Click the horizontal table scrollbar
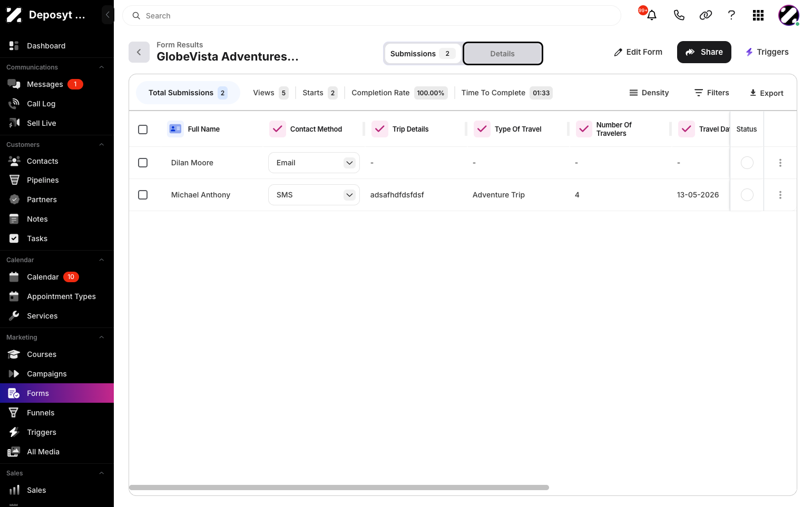Image resolution: width=812 pixels, height=507 pixels. [339, 488]
